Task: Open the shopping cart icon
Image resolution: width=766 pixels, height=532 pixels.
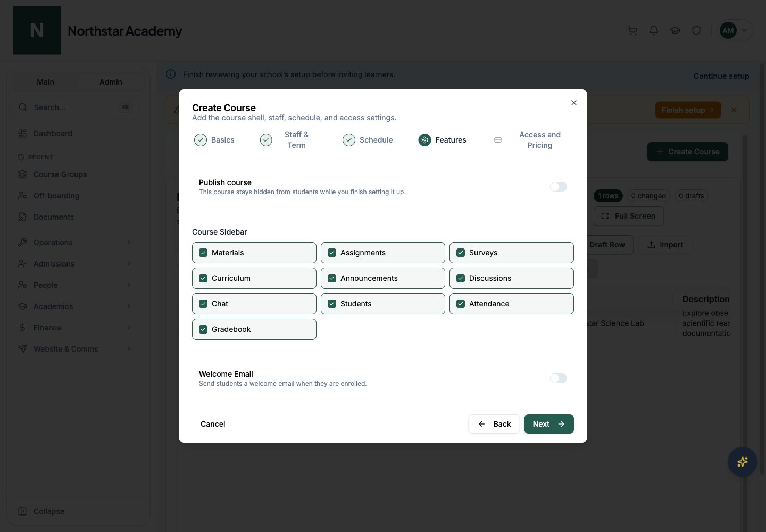Action: click(632, 30)
